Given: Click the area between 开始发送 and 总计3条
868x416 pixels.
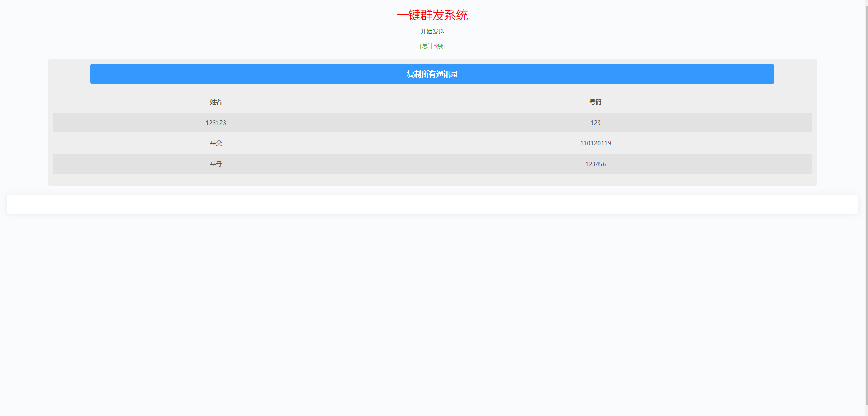Looking at the screenshot, I should coord(432,39).
